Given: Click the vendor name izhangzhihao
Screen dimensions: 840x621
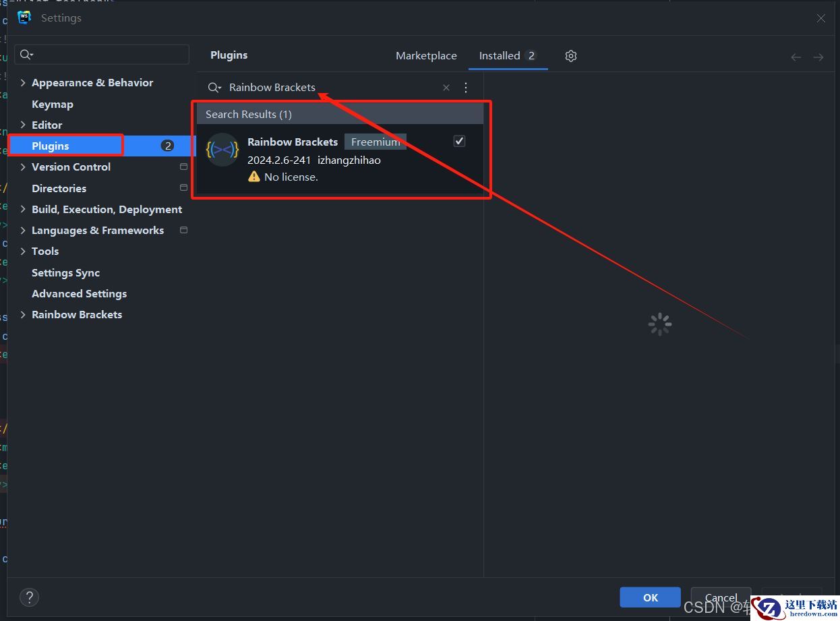Looking at the screenshot, I should click(x=349, y=160).
